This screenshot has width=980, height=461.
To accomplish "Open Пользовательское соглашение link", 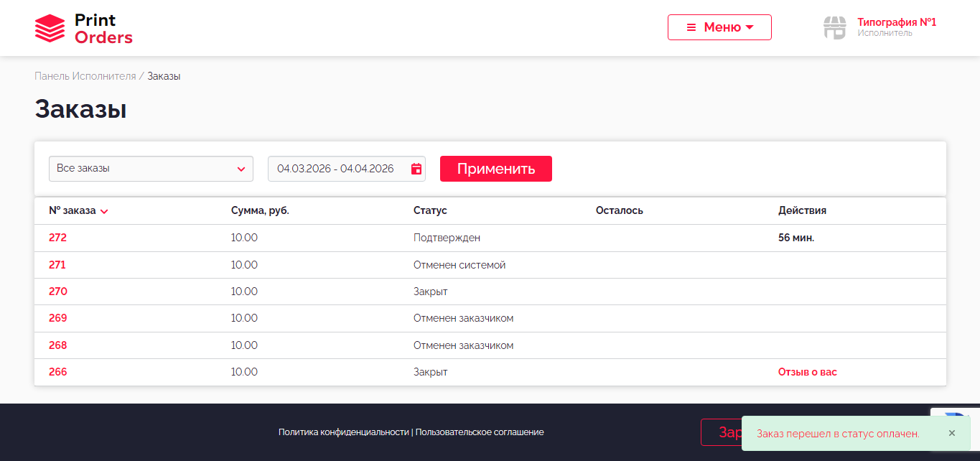I will click(479, 432).
